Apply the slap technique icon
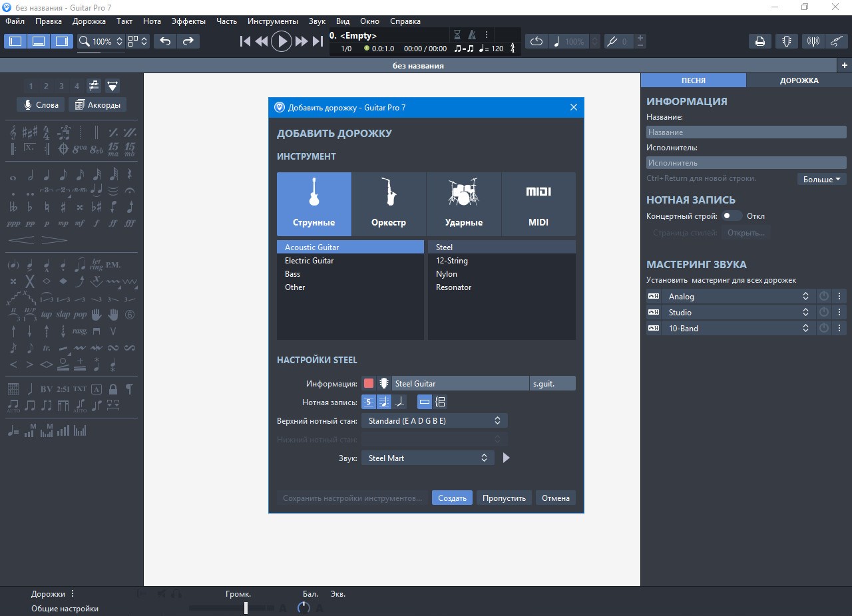 63,314
